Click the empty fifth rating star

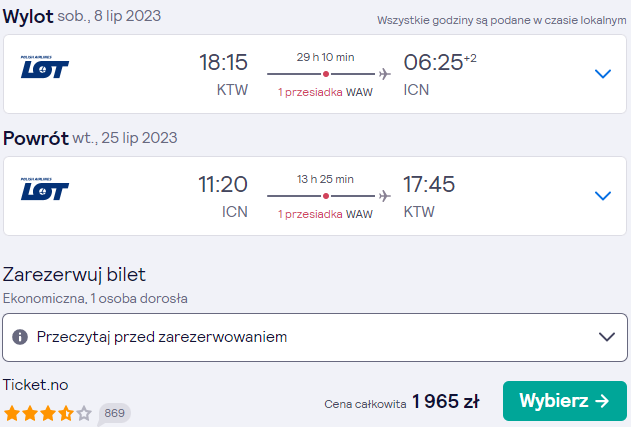[x=84, y=413]
